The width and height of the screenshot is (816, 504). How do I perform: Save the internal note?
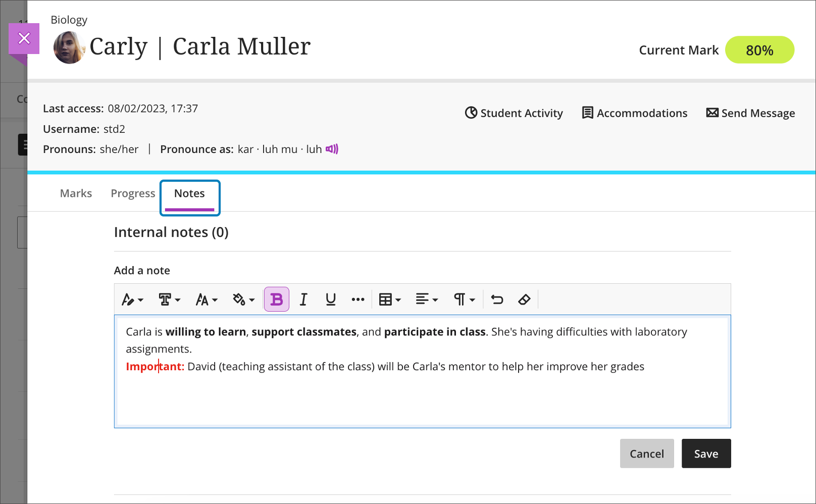(706, 453)
